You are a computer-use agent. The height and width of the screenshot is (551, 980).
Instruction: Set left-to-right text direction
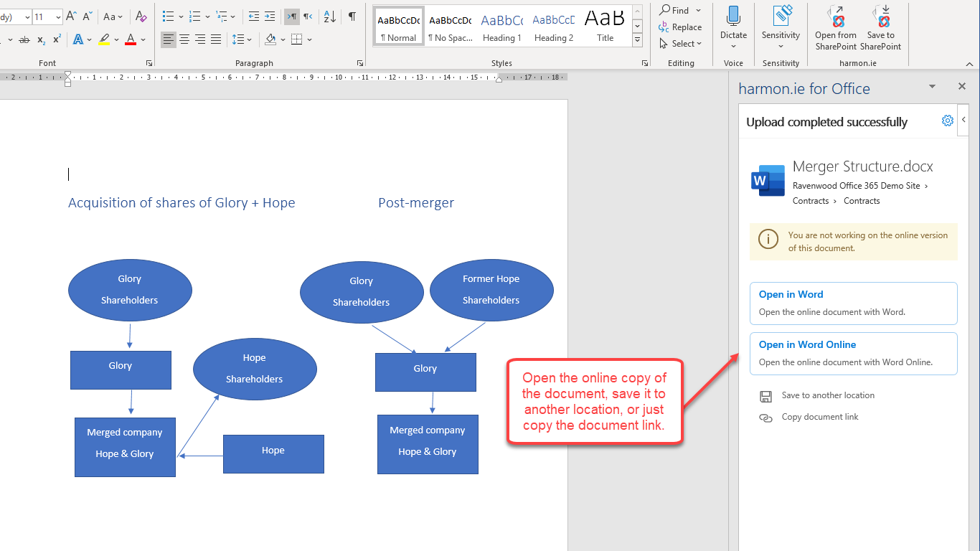coord(291,16)
